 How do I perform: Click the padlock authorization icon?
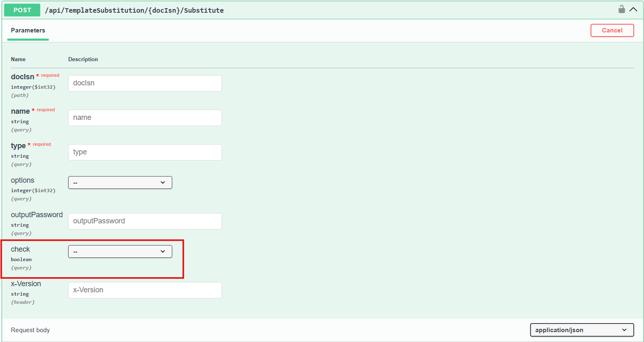(x=621, y=9)
